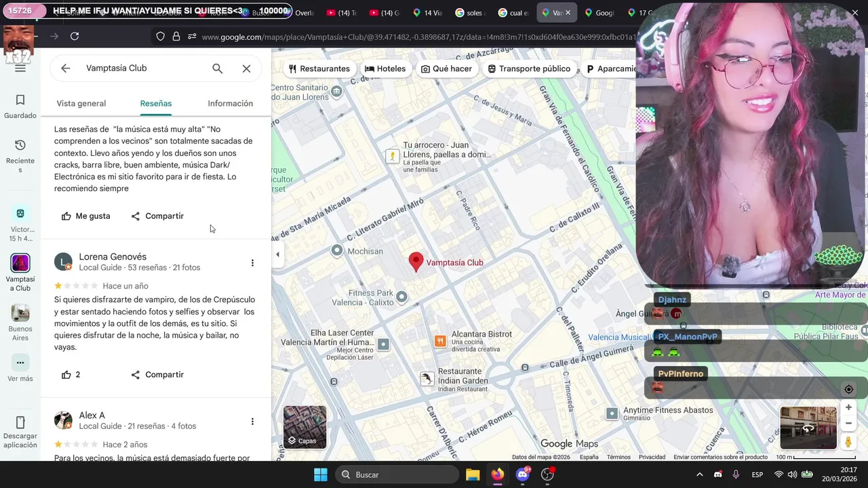Screen dimensions: 868x488
Task: Show hidden tray icons chevron
Action: pyautogui.click(x=699, y=474)
